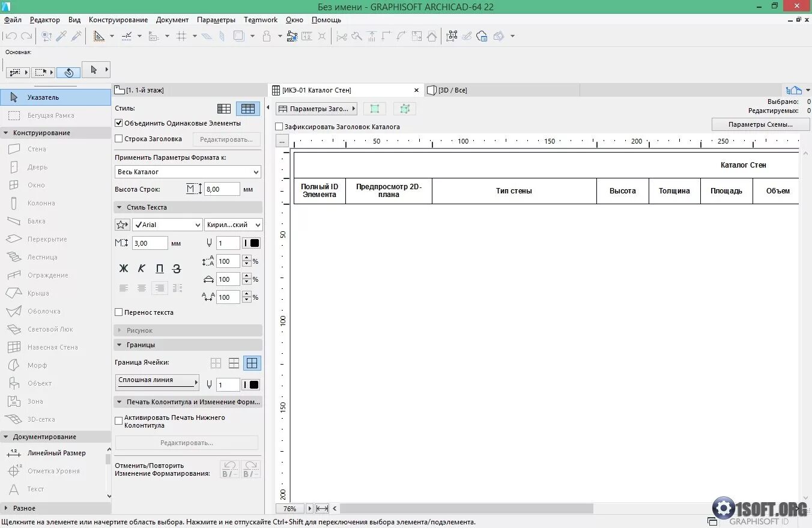The height and width of the screenshot is (528, 812).
Task: Click the BIMcloud icon in top toolbar
Action: click(482, 36)
